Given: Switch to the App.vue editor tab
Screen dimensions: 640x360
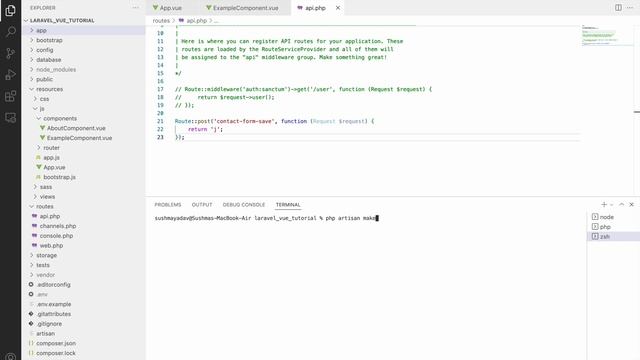Looking at the screenshot, I should (x=172, y=8).
